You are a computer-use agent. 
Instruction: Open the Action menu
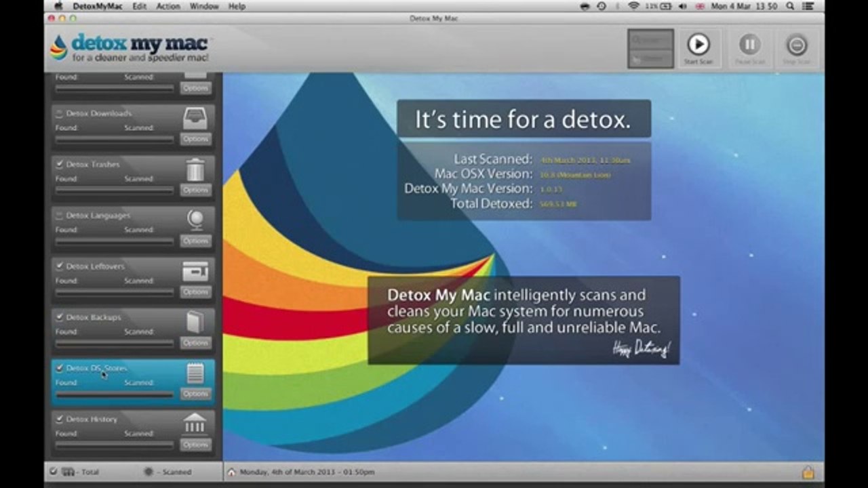click(x=168, y=6)
